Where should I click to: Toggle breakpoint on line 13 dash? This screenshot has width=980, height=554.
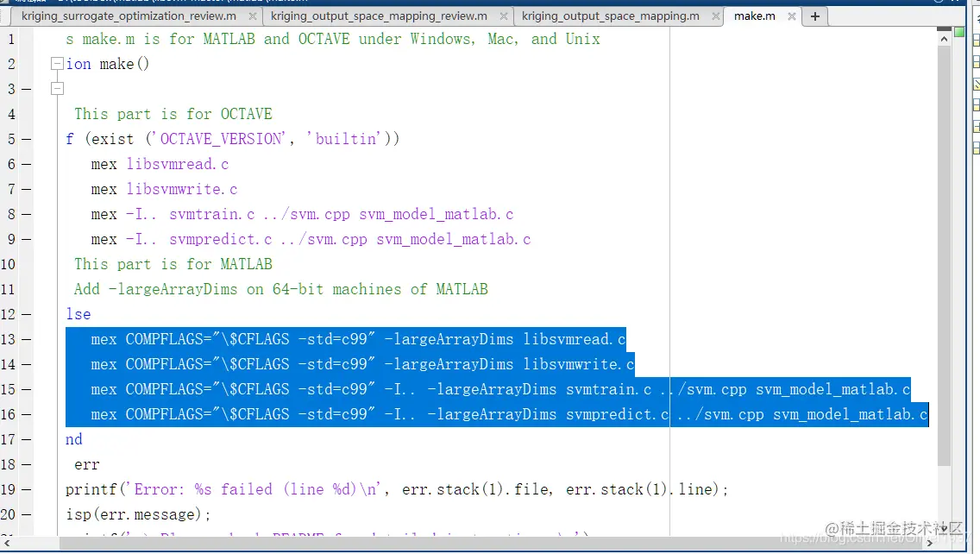click(x=26, y=339)
